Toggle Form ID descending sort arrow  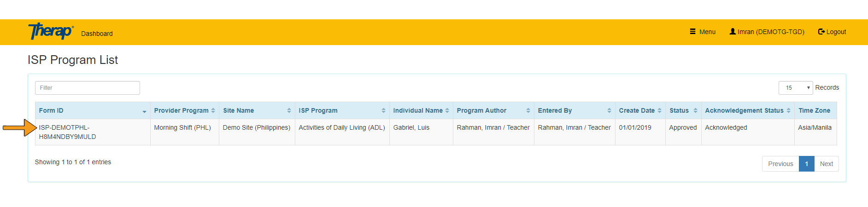(144, 111)
